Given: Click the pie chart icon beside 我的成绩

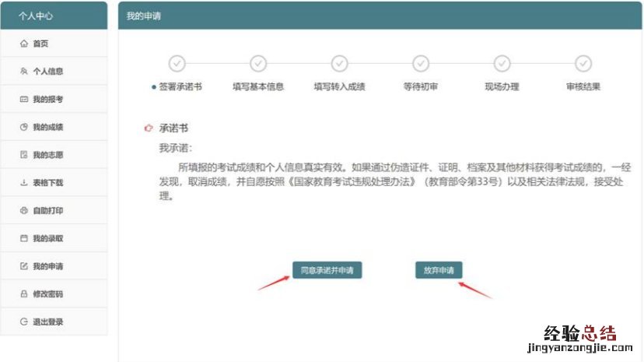Looking at the screenshot, I should point(24,127).
